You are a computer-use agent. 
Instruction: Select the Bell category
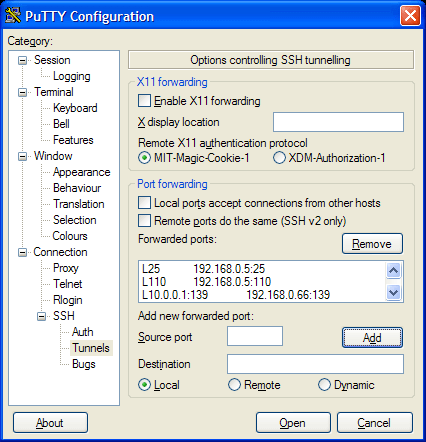(x=61, y=124)
